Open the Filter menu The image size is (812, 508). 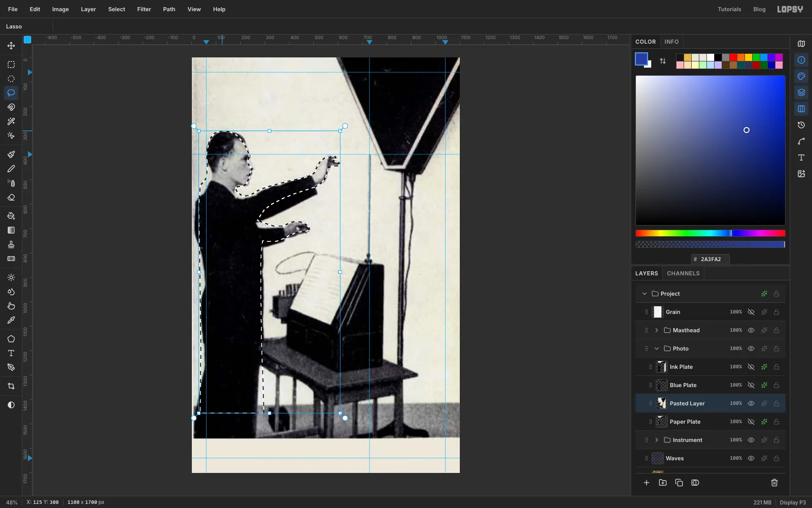pos(144,9)
